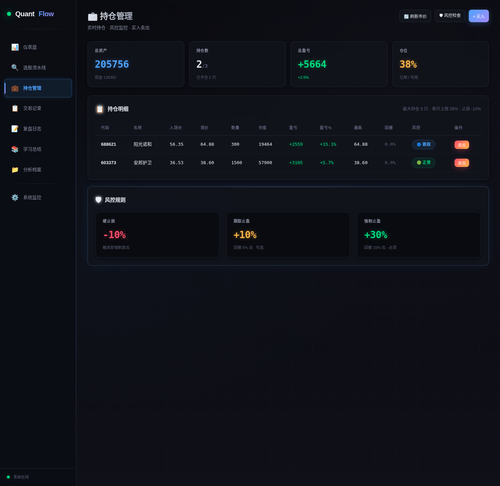Click market value 57900
The image size is (500, 486).
click(265, 163)
